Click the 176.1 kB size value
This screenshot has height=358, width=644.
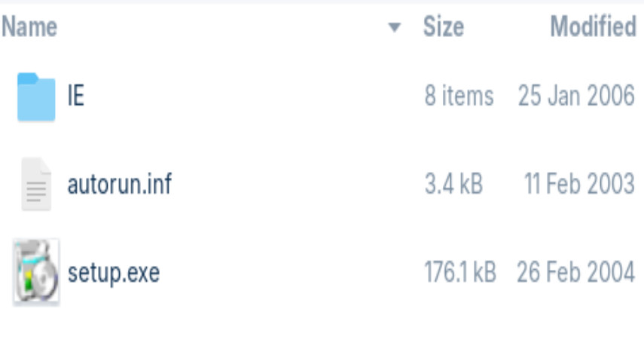(459, 272)
